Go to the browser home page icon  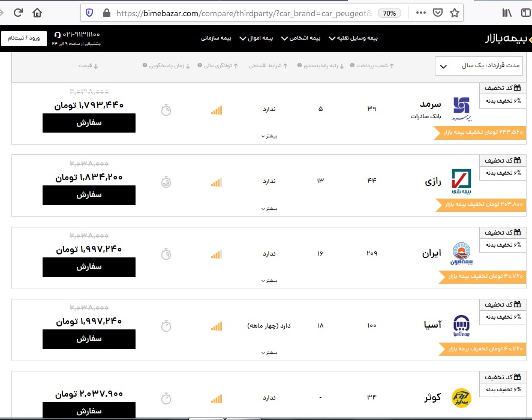coord(37,13)
